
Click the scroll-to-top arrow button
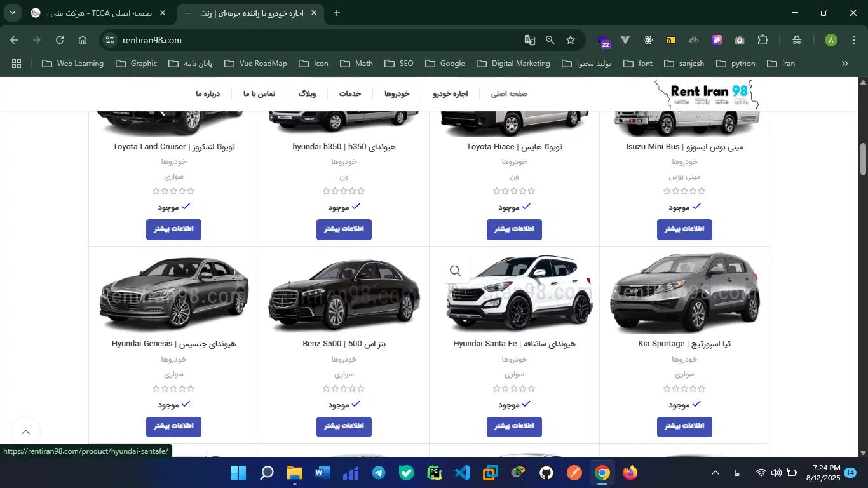[25, 433]
